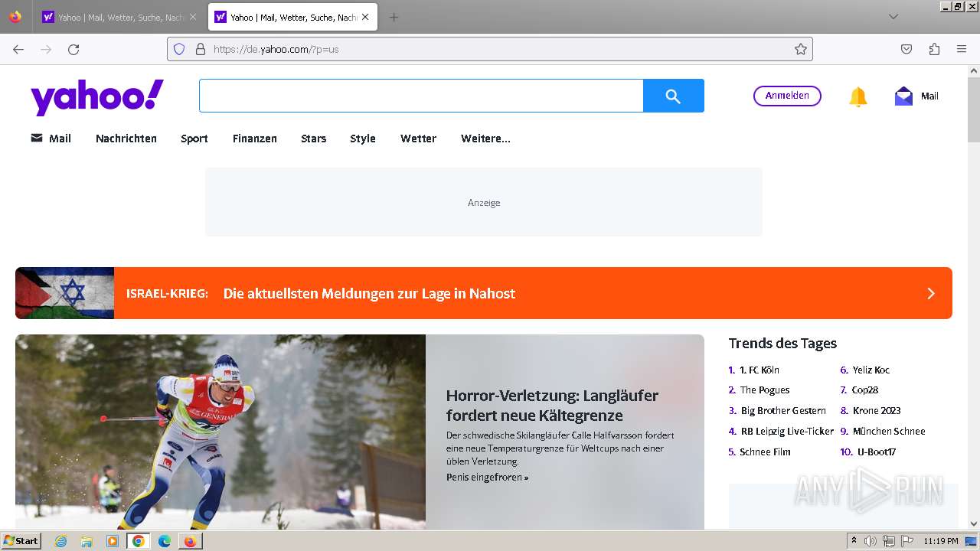
Task: Reload the current page
Action: click(73, 49)
